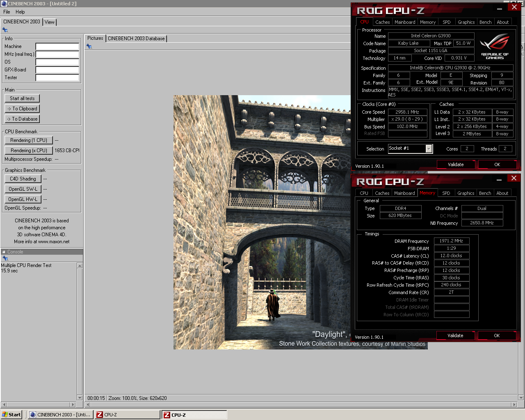The width and height of the screenshot is (525, 420).
Task: Open Mainboard tab in lower CPU-Z window
Action: tap(404, 193)
